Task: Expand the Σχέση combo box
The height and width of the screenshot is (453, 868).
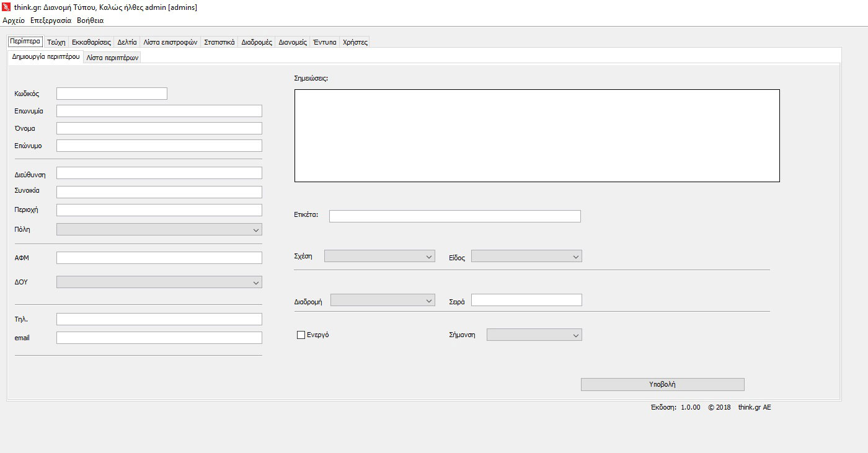Action: pyautogui.click(x=379, y=257)
